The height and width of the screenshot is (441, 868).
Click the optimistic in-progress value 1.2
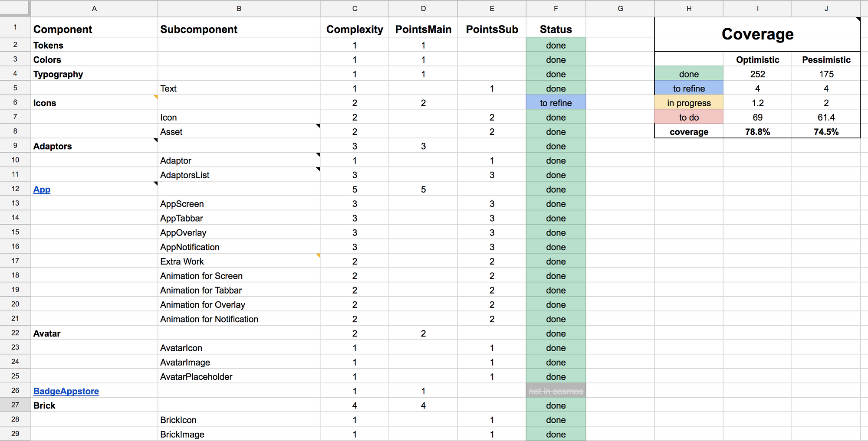tap(757, 102)
